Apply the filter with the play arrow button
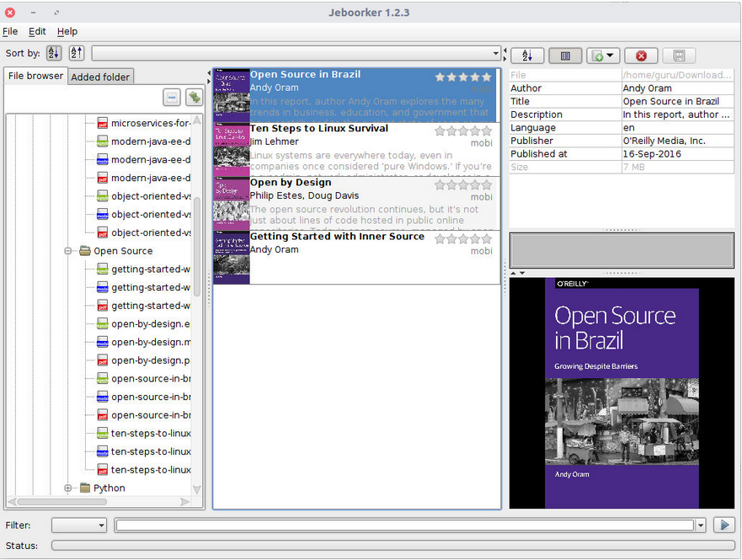 tap(724, 525)
